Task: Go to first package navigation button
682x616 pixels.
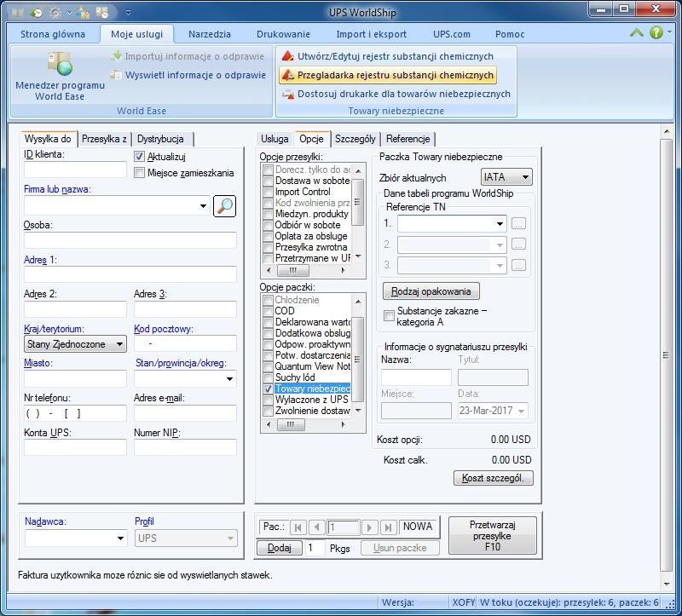Action: [x=298, y=527]
